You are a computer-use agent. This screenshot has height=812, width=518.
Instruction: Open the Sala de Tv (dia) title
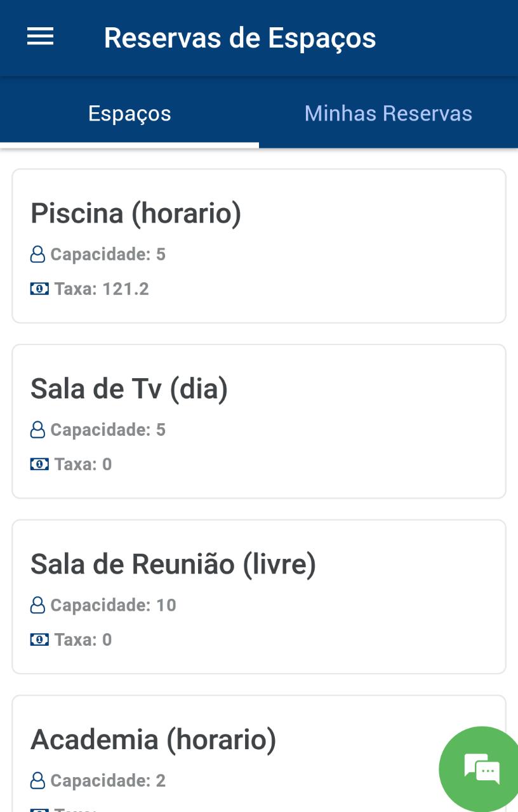[129, 388]
